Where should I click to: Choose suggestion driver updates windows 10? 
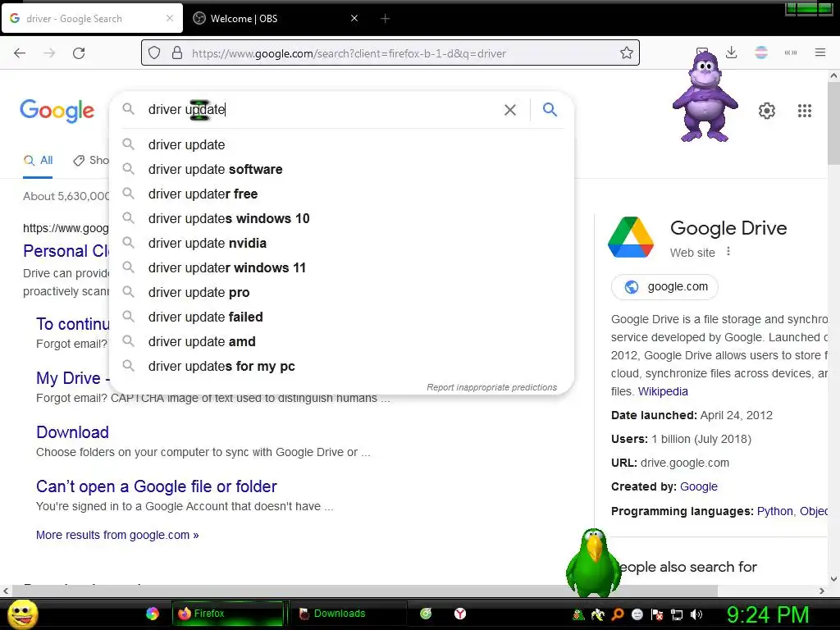[x=342, y=218]
